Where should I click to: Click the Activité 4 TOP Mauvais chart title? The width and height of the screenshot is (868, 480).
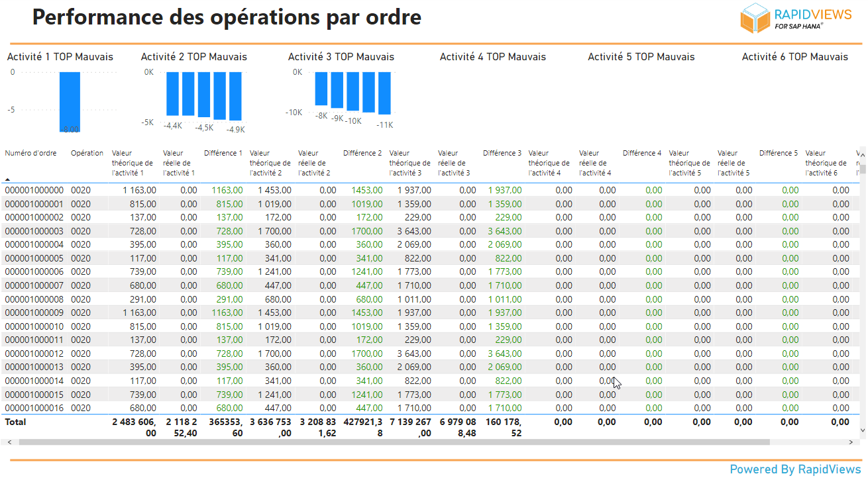(x=493, y=57)
